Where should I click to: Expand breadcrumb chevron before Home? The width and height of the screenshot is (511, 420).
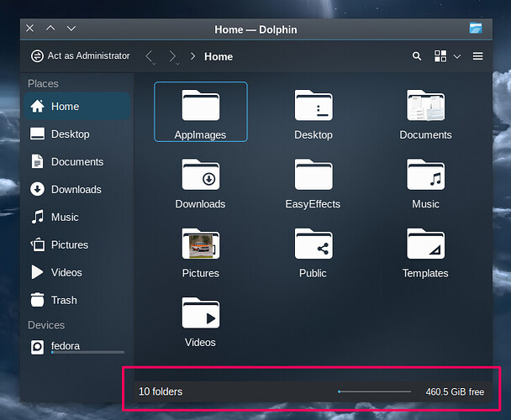click(x=192, y=56)
